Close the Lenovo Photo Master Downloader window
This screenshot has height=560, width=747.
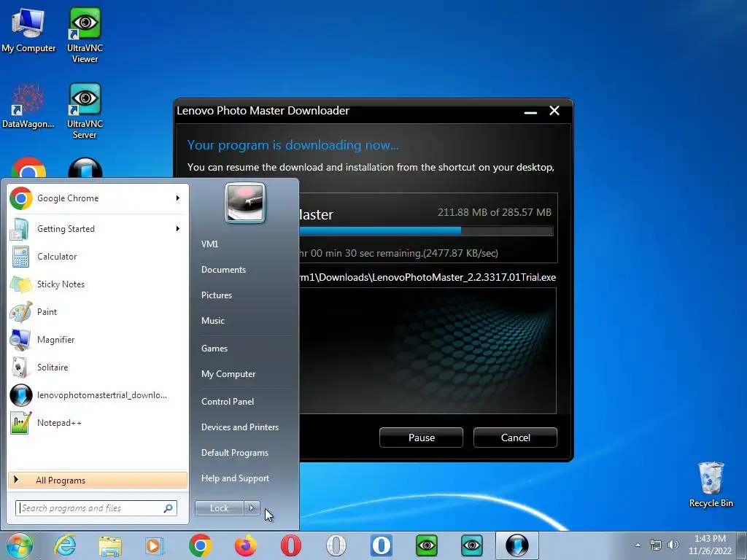coord(554,111)
